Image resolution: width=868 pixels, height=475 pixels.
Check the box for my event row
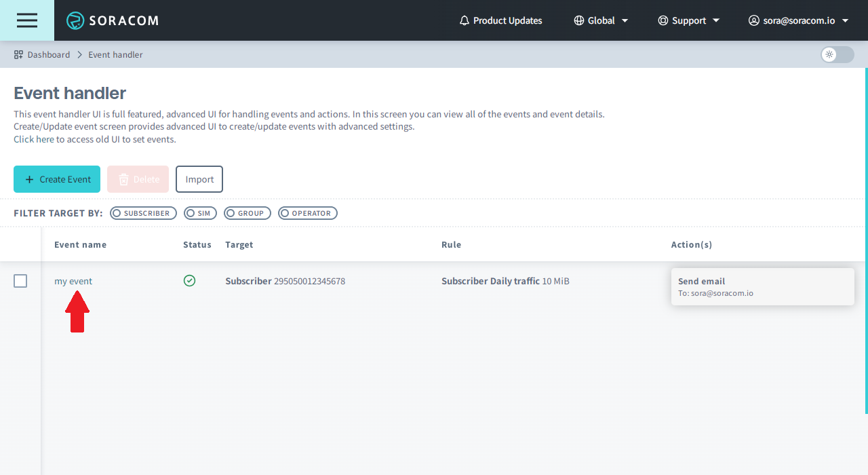20,281
